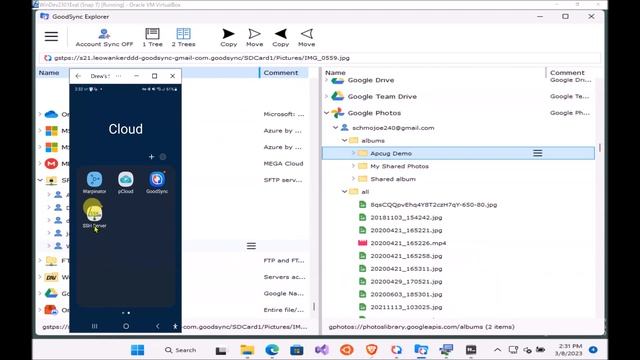Collapse the schmojoe240@gmail.com account node
This screenshot has height=360, width=640.
pyautogui.click(x=335, y=128)
